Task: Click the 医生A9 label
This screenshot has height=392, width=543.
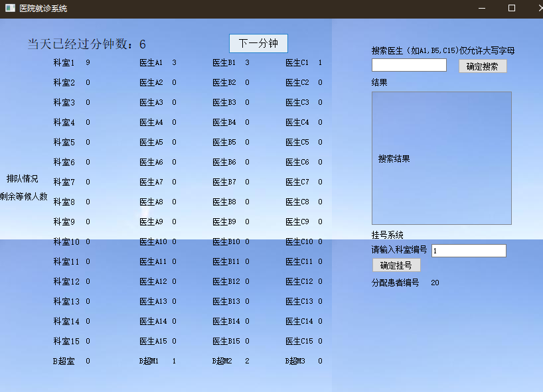Action: click(151, 222)
